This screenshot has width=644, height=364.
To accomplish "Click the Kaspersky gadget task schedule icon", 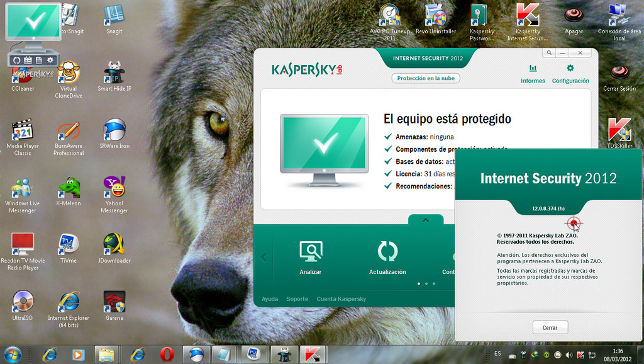I will point(28,60).
